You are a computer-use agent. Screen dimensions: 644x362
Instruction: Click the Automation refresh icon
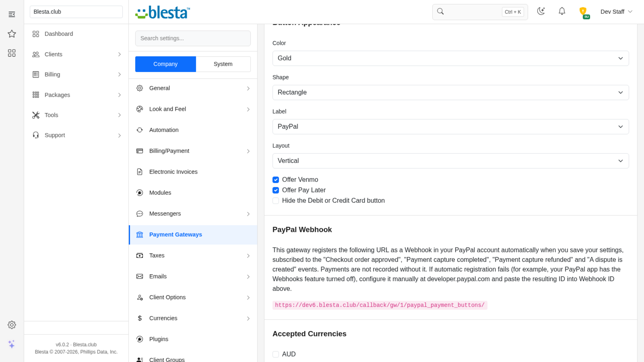pyautogui.click(x=140, y=130)
